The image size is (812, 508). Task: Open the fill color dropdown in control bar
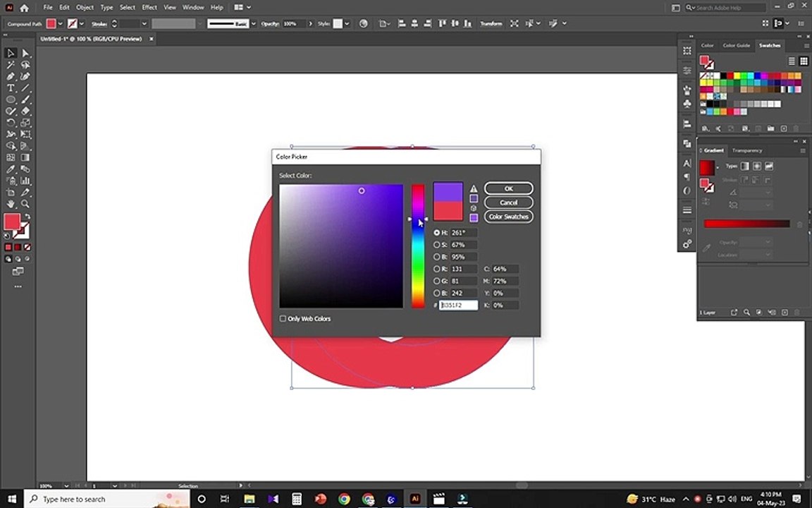tap(60, 24)
